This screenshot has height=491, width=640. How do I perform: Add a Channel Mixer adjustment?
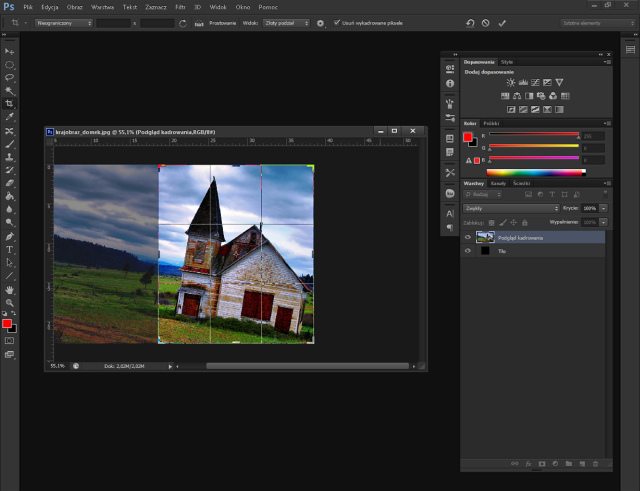(x=553, y=96)
